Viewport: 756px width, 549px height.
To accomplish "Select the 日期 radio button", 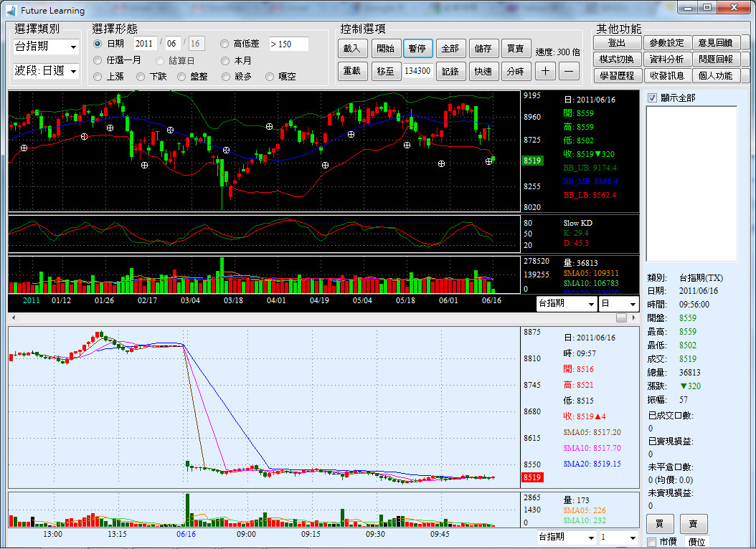I will click(98, 44).
